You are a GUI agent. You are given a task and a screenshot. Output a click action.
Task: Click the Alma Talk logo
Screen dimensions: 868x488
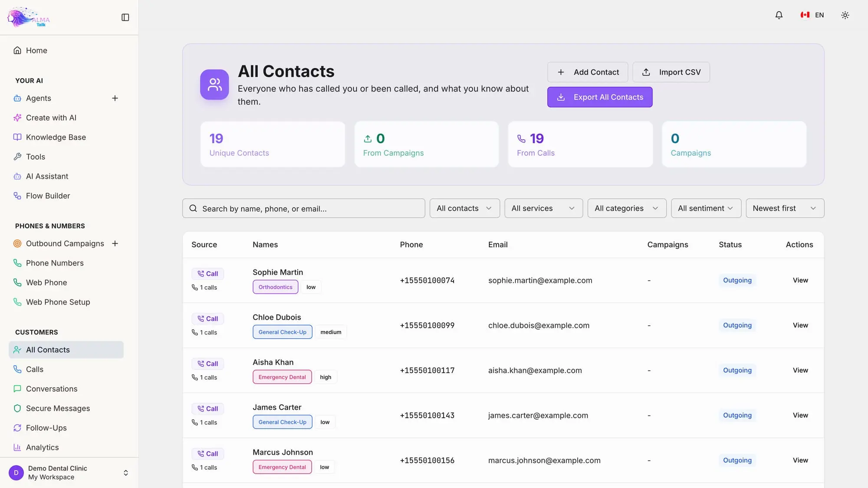point(29,17)
